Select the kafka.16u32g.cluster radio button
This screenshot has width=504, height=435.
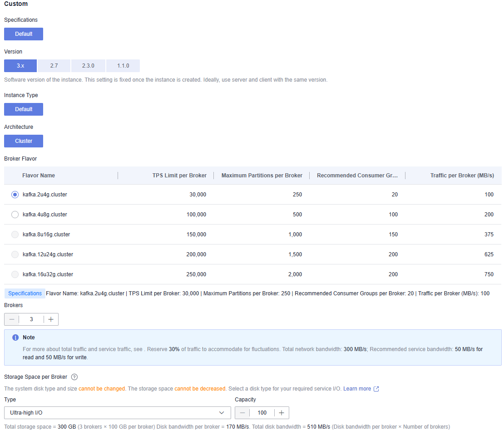coord(15,274)
